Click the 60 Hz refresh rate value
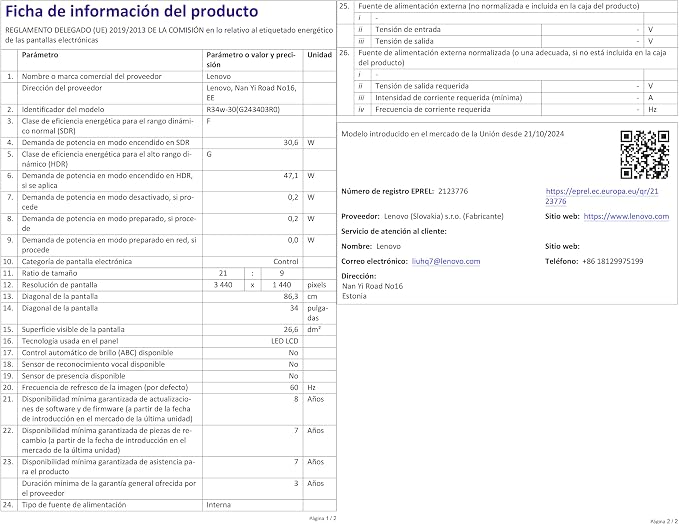The width and height of the screenshot is (679, 524). pos(294,388)
